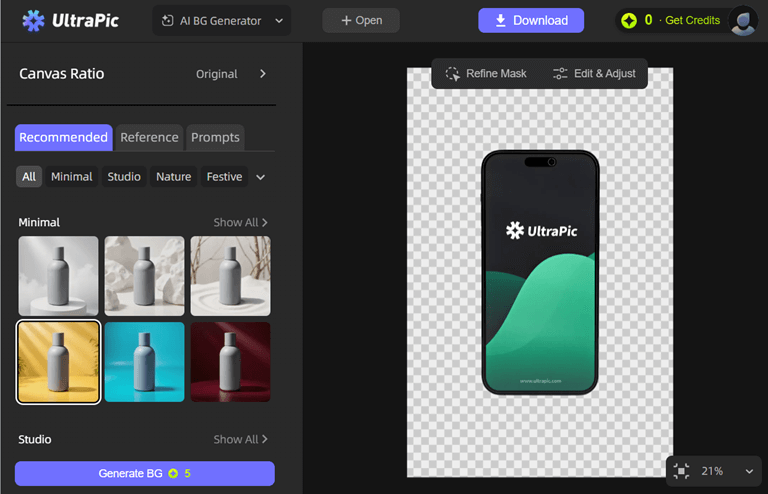This screenshot has width=768, height=494.
Task: Switch to the Recommended tab
Action: click(x=64, y=138)
